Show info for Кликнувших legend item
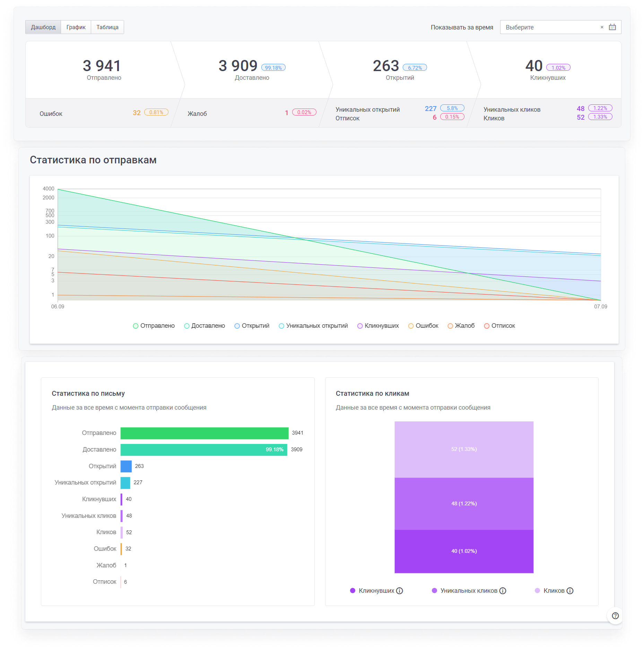 coord(399,591)
